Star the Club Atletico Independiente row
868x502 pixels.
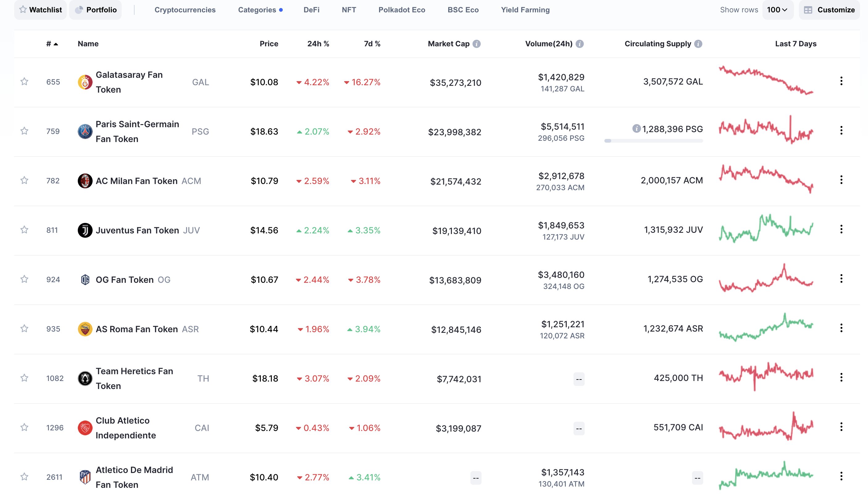[24, 427]
